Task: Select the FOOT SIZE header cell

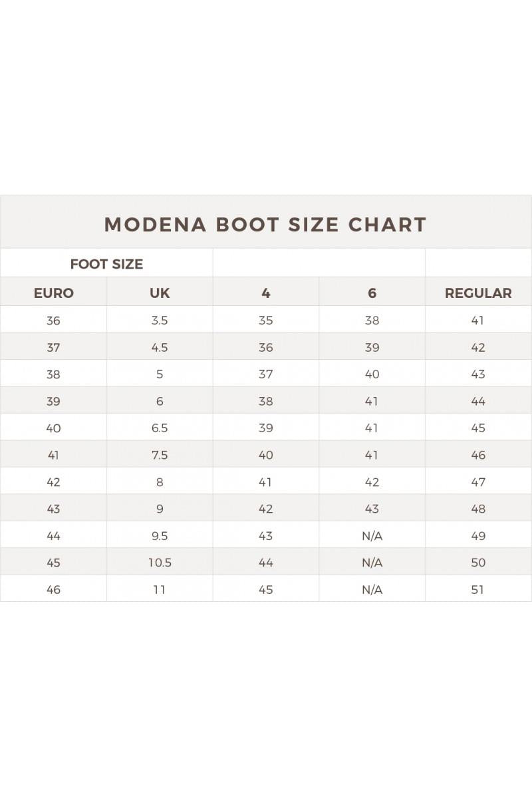Action: 106,264
